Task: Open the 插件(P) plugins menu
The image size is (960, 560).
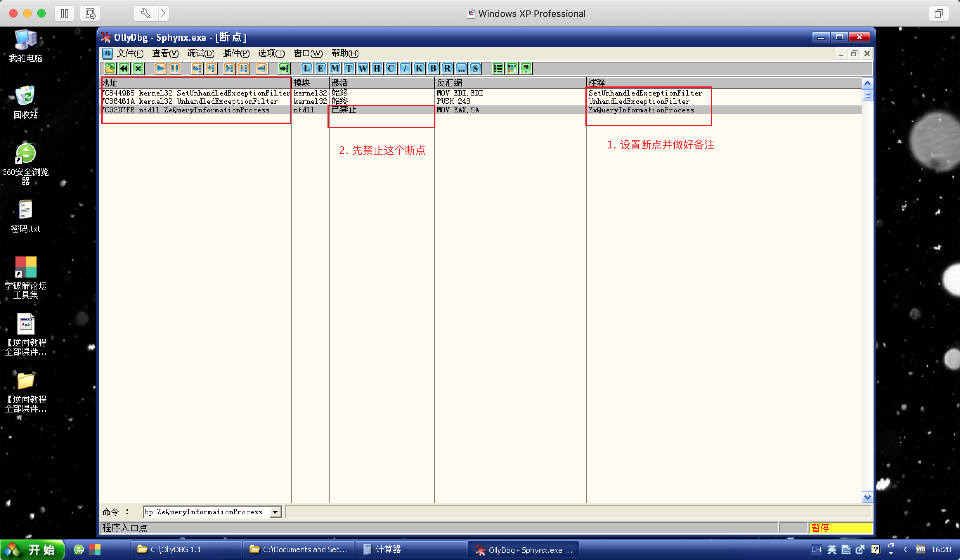Action: point(236,53)
